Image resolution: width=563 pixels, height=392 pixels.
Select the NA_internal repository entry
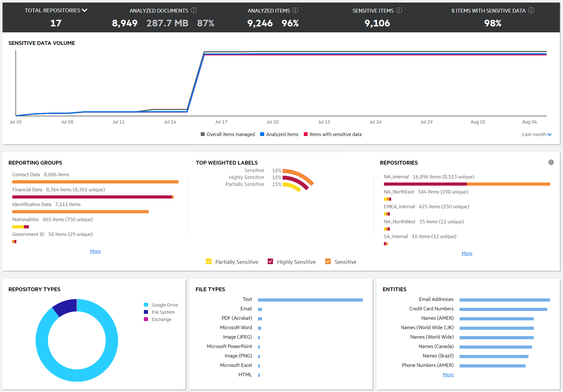pos(396,177)
